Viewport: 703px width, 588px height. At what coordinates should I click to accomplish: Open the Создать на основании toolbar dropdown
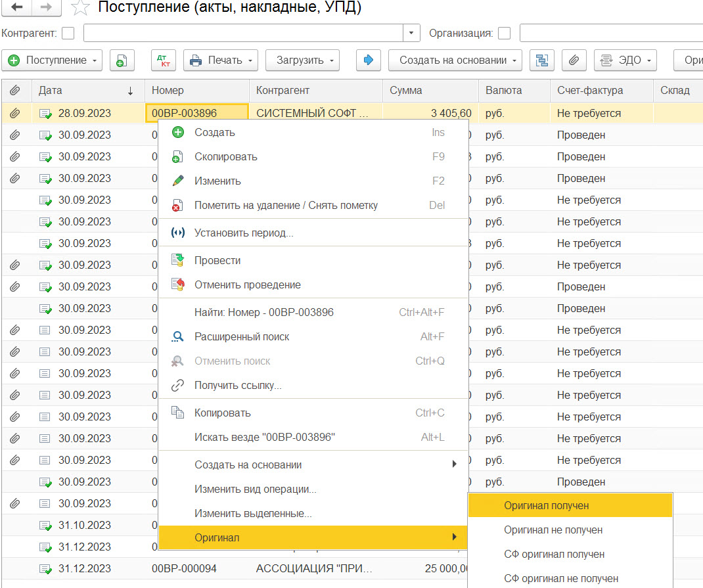coord(455,60)
